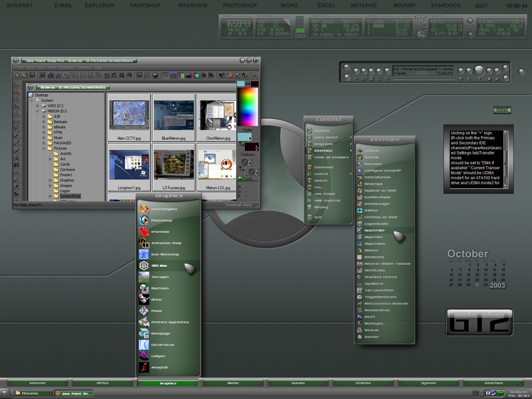Swap foreground and background colors arrow
Screen dimensions: 532x399
click(248, 84)
